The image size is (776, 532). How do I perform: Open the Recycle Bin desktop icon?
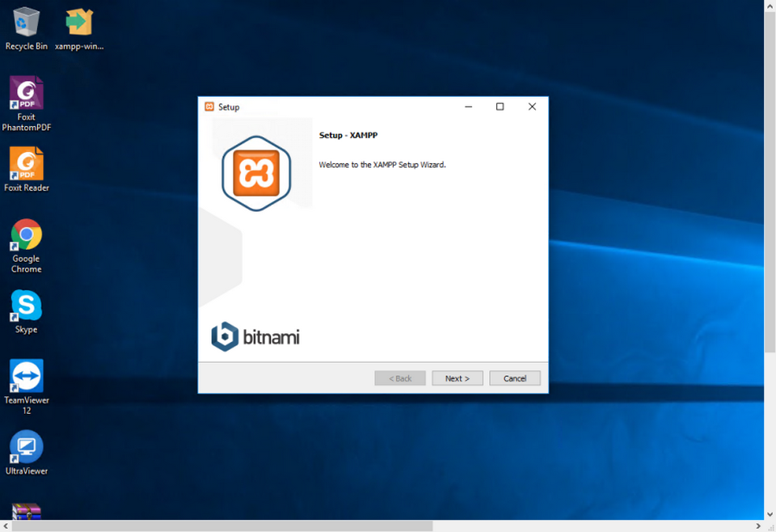click(26, 29)
